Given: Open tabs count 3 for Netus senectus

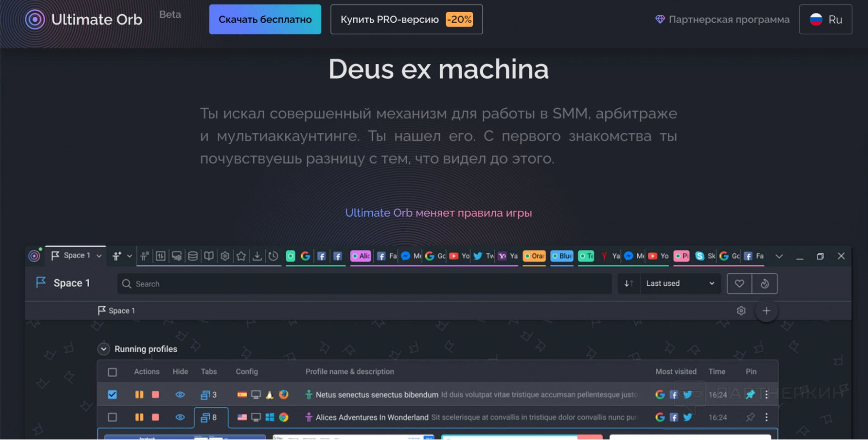Looking at the screenshot, I should pos(209,395).
